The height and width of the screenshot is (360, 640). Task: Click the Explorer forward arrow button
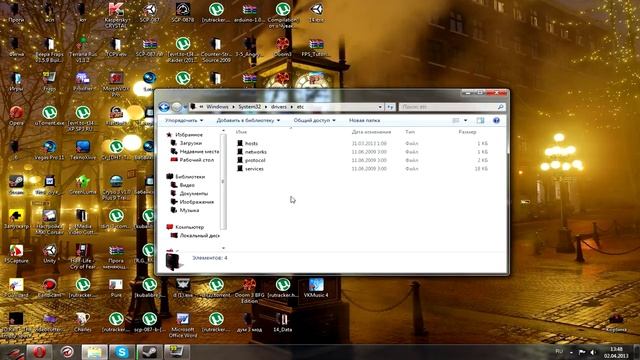click(x=176, y=107)
